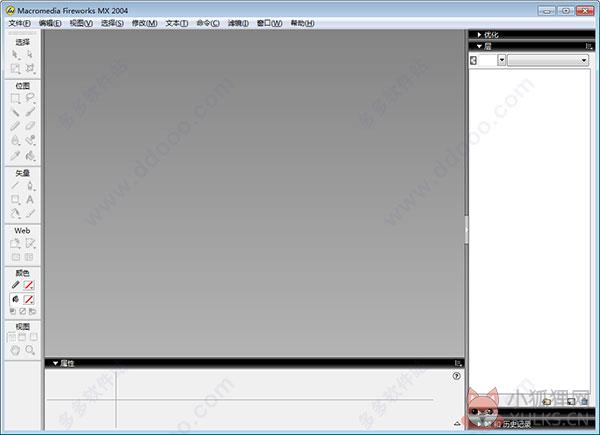The height and width of the screenshot is (435, 600).
Task: Open the 层 panel options menu
Action: (x=589, y=46)
